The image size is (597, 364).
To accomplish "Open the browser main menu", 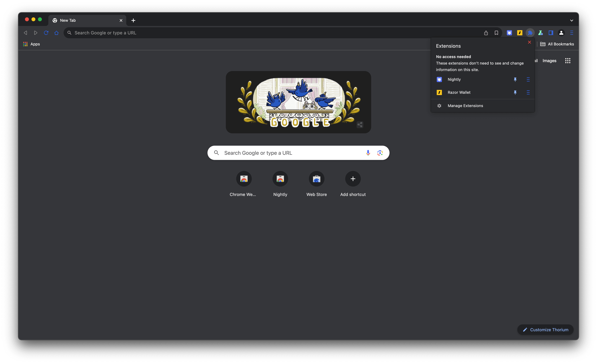I will pos(572,33).
